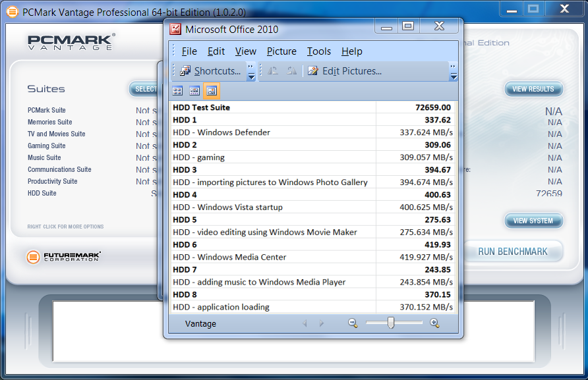Click the zoom in magnifier icon
This screenshot has height=380, width=588.
point(434,323)
